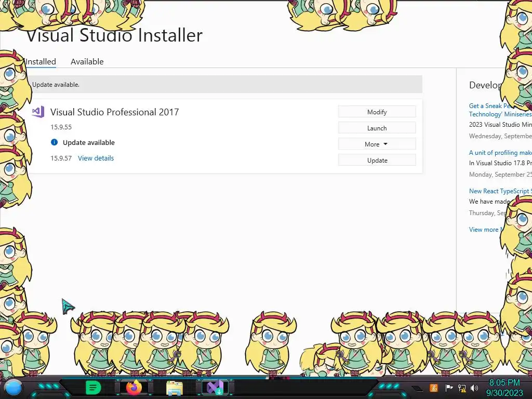The image size is (532, 399).
Task: Click the 'Update available.' notification banner
Action: (225, 85)
